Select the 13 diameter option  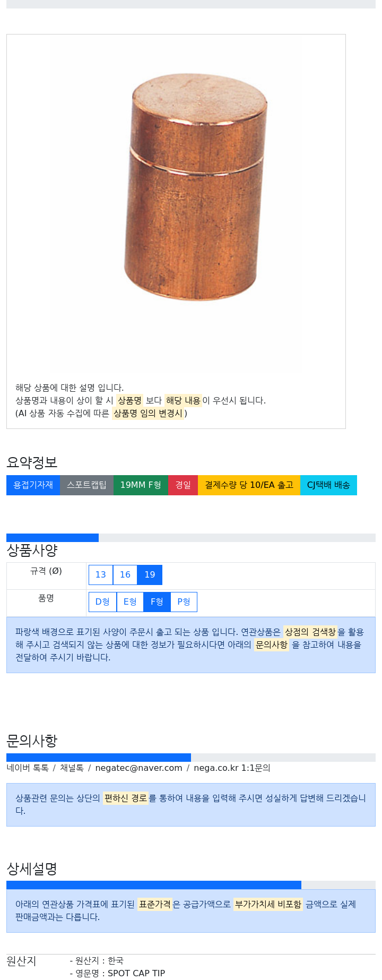[101, 574]
